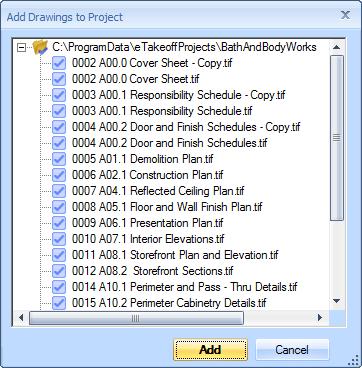This screenshot has width=362, height=368.
Task: Select 0014 A10.1 Perimeter and Pass - Thru Details.tif
Action: tap(184, 287)
